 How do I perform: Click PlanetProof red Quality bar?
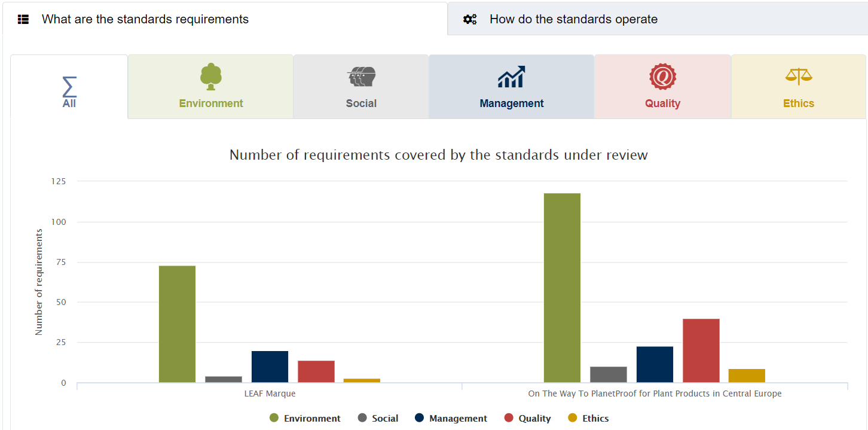pyautogui.click(x=701, y=350)
